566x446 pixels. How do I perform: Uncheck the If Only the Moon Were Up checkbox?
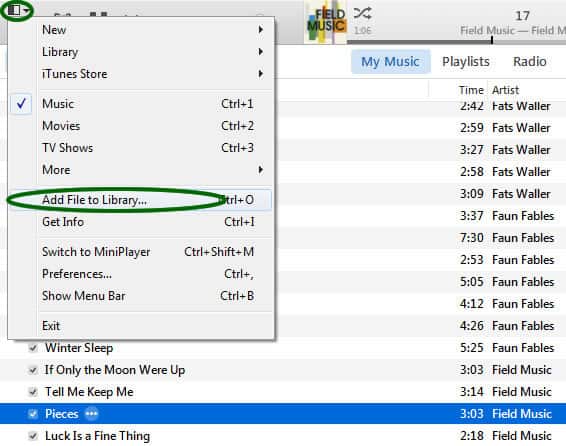33,370
